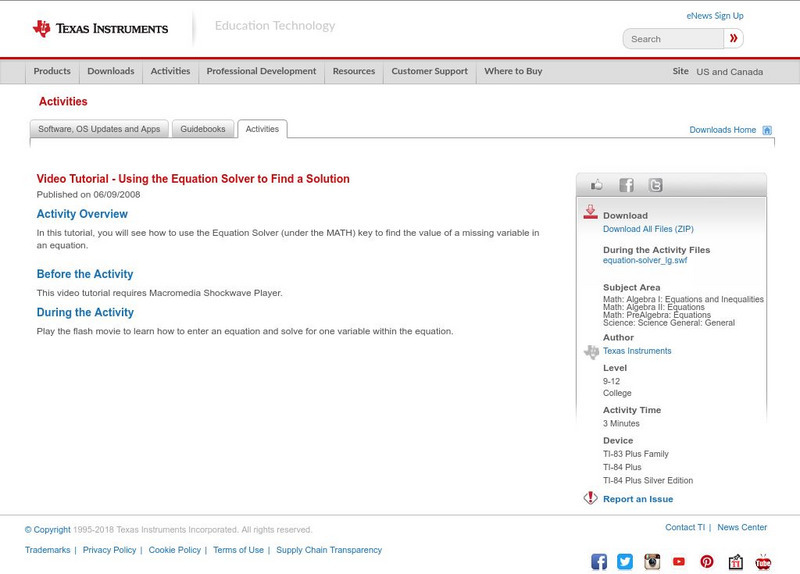Image resolution: width=800 pixels, height=574 pixels.
Task: Open the Professional Development menu
Action: coord(261,71)
